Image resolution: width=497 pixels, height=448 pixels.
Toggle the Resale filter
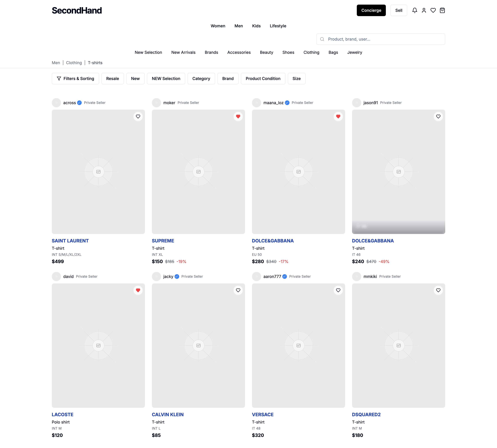(112, 79)
